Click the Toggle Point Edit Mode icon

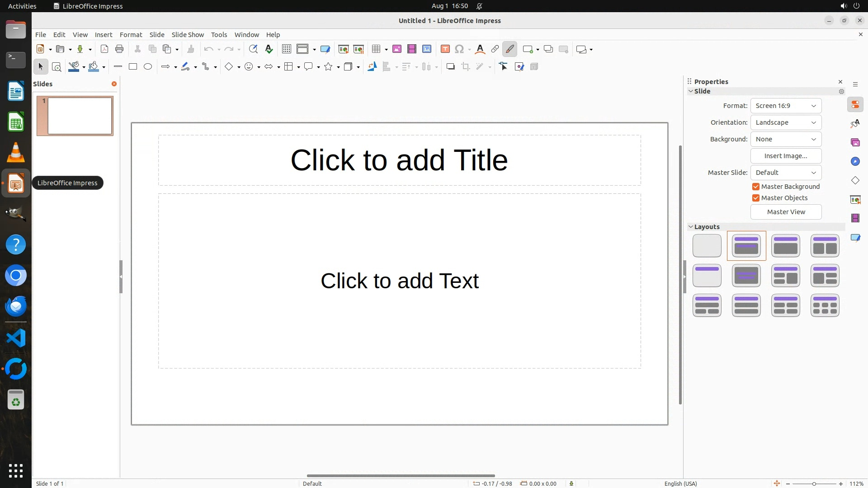(x=504, y=67)
